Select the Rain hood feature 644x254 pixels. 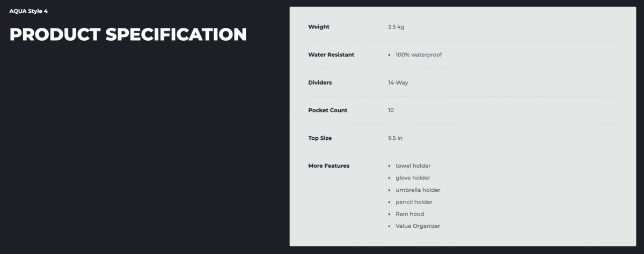tap(410, 214)
